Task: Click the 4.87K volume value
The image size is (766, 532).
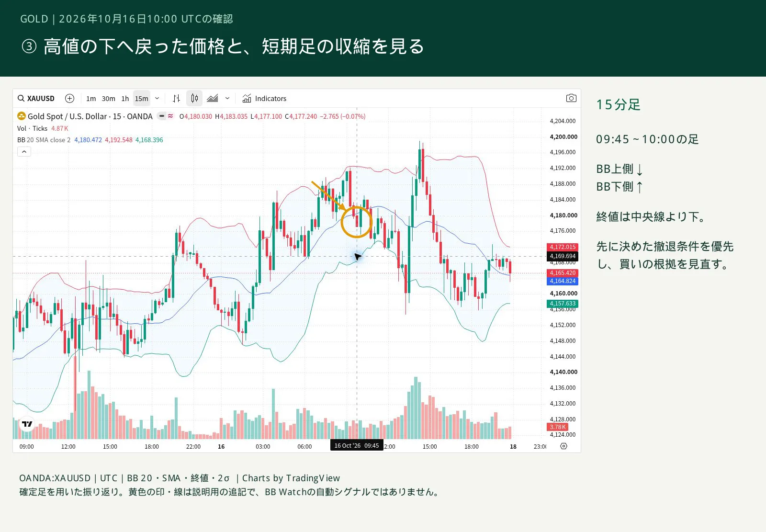Action: coord(60,128)
